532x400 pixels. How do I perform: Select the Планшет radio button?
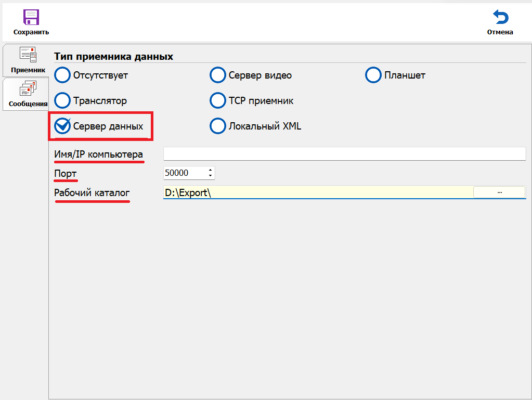coord(373,75)
